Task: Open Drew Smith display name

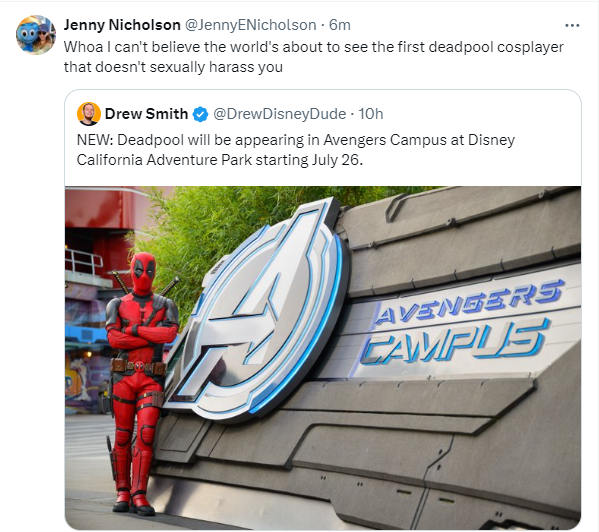Action: (x=146, y=114)
